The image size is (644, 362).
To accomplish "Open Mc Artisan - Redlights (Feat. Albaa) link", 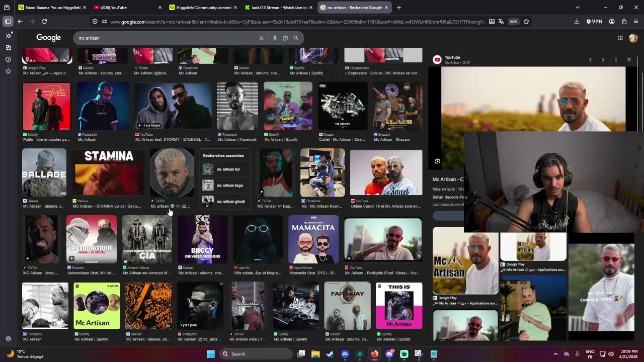I will pyautogui.click(x=382, y=273).
